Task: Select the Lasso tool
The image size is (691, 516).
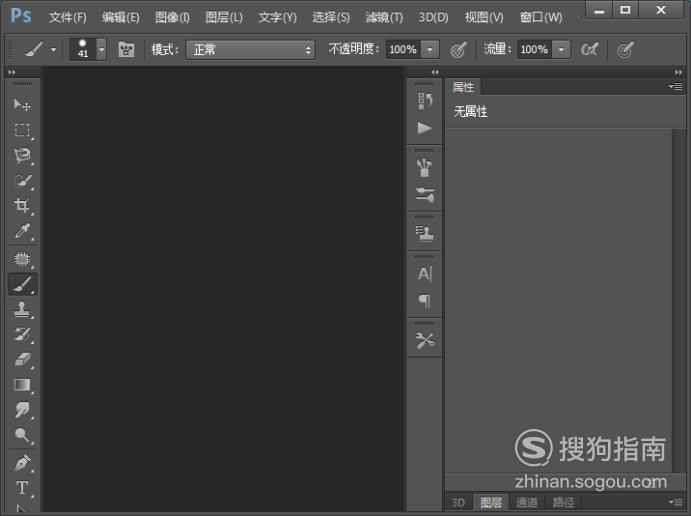Action: tap(22, 156)
